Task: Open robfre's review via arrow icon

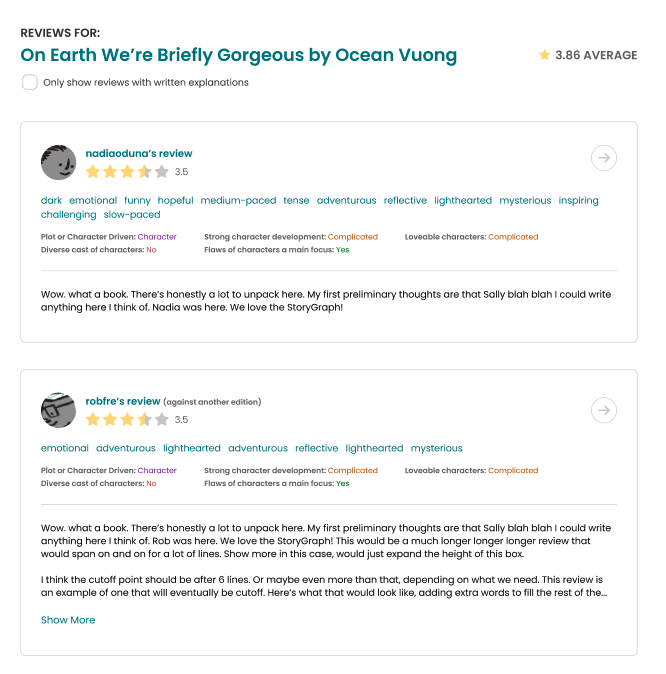Action: pyautogui.click(x=604, y=410)
